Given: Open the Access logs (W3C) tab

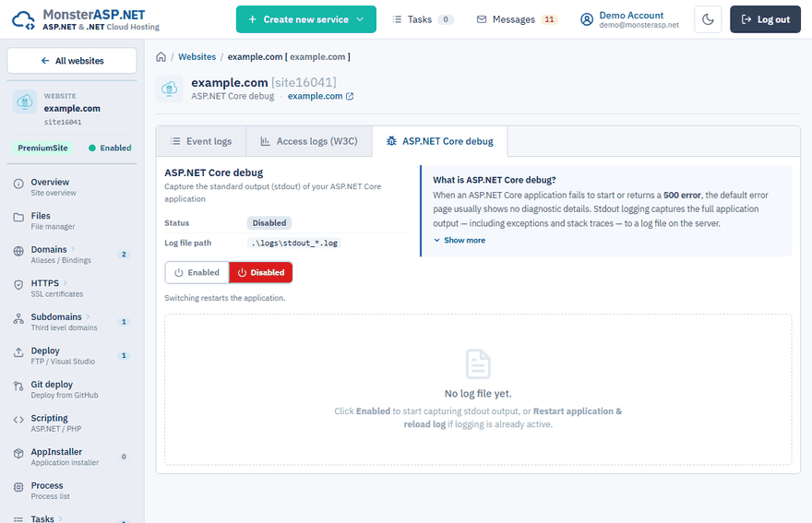Looking at the screenshot, I should click(309, 141).
